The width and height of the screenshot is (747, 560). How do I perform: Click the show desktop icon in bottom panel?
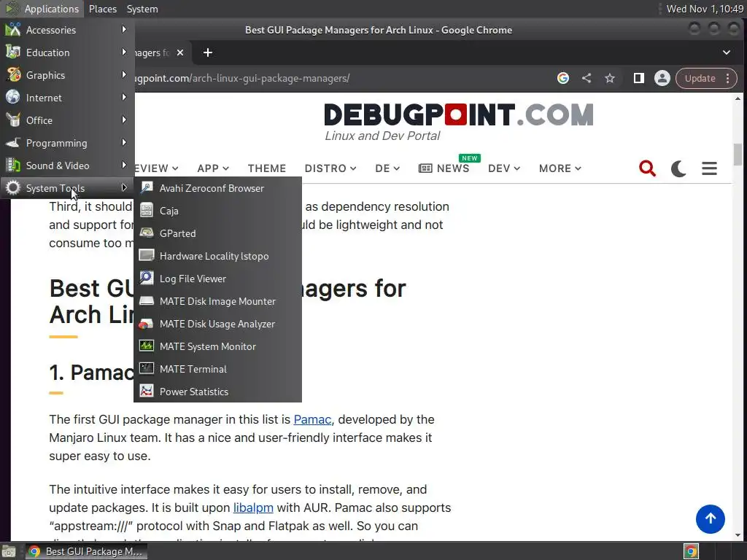[x=9, y=551]
